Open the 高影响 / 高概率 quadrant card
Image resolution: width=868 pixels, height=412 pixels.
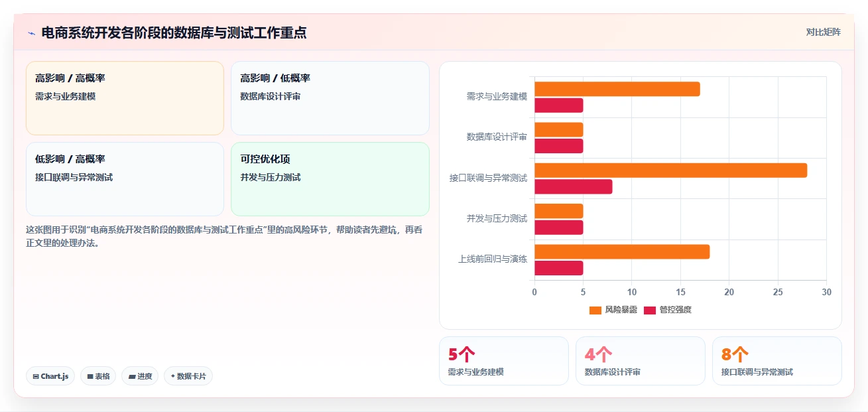coord(125,98)
